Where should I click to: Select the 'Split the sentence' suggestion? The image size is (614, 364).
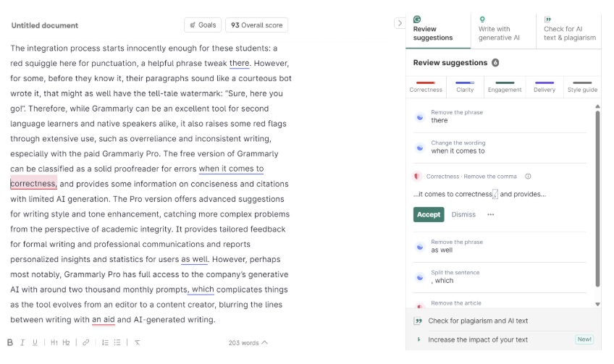[500, 276]
